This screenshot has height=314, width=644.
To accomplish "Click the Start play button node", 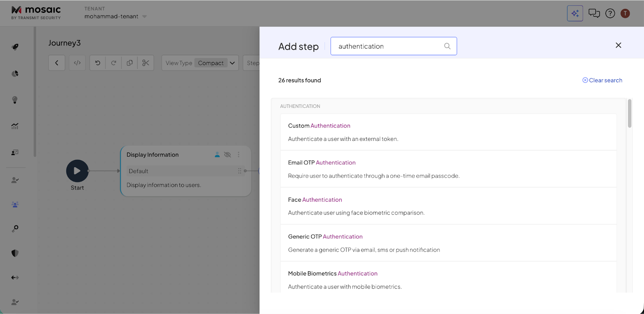I will tap(77, 171).
